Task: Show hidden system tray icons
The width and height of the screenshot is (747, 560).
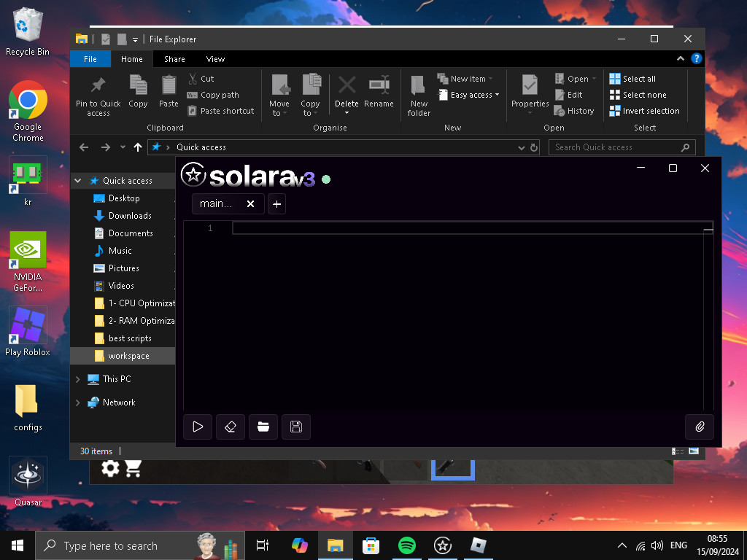Action: click(622, 545)
